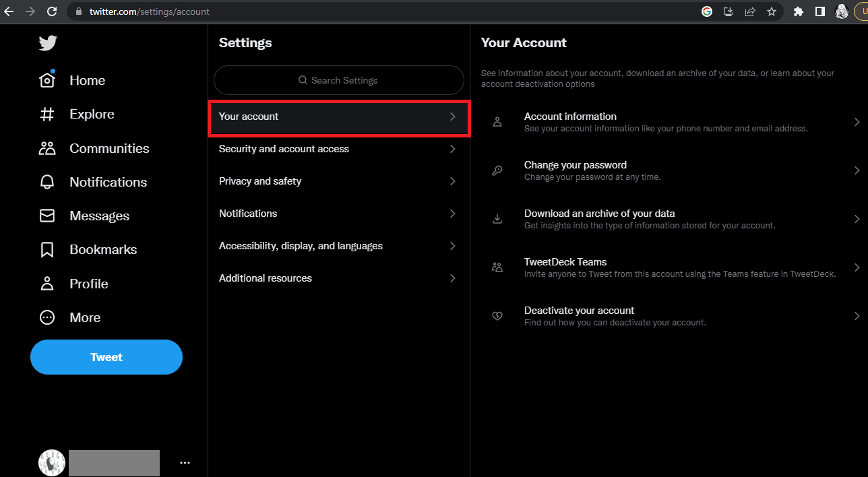The width and height of the screenshot is (868, 477).
Task: Open Download an archive chevron arrow
Action: pos(857,219)
